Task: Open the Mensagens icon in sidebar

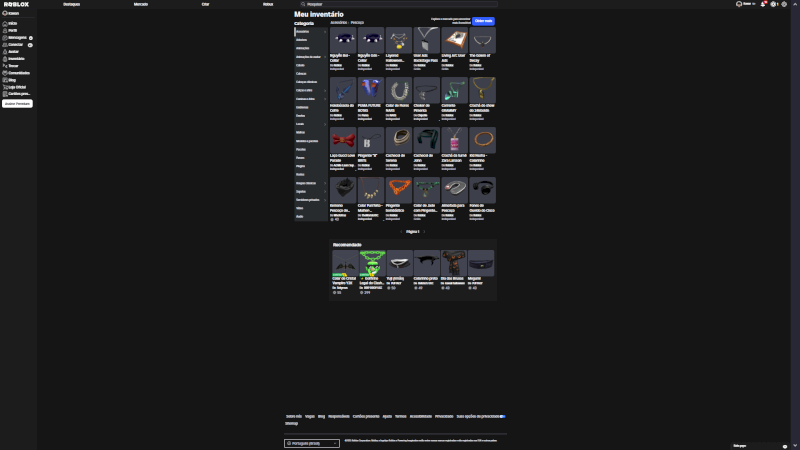Action: click(x=5, y=38)
